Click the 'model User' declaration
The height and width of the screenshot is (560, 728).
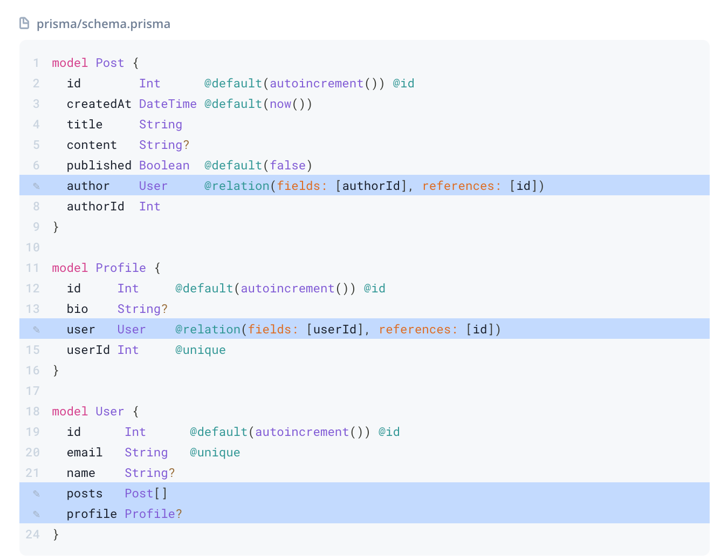point(88,412)
